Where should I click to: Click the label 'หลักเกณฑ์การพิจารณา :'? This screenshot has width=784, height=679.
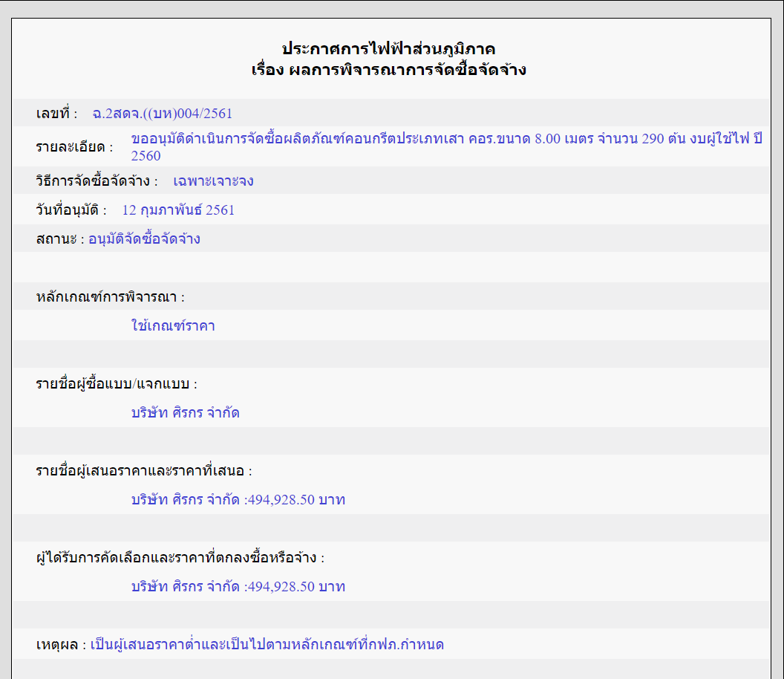click(111, 296)
